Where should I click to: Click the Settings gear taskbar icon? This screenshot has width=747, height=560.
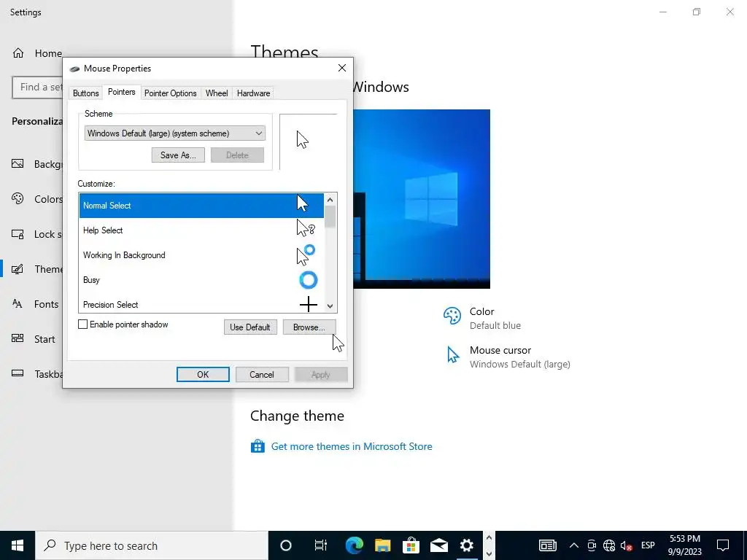click(x=467, y=545)
